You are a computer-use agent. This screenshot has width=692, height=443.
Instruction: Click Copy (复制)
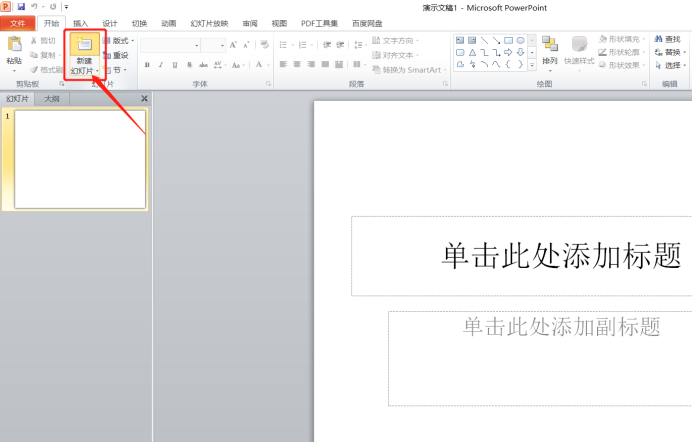43,55
